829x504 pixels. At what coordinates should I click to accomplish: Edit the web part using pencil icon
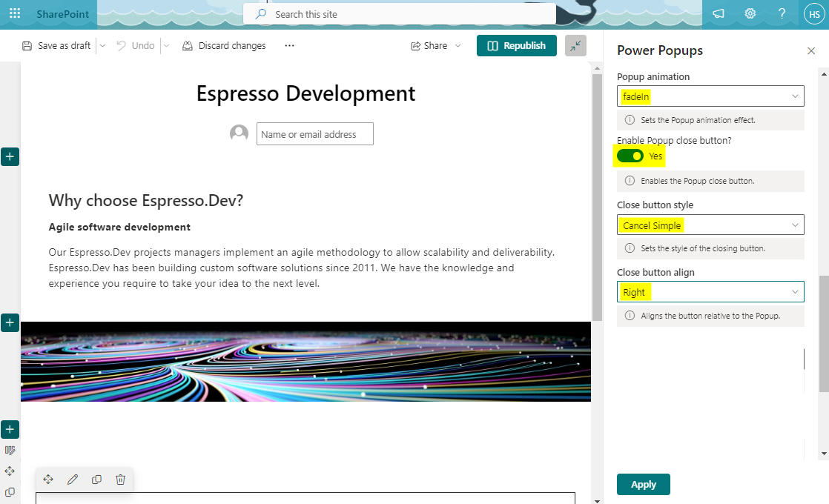pyautogui.click(x=73, y=480)
